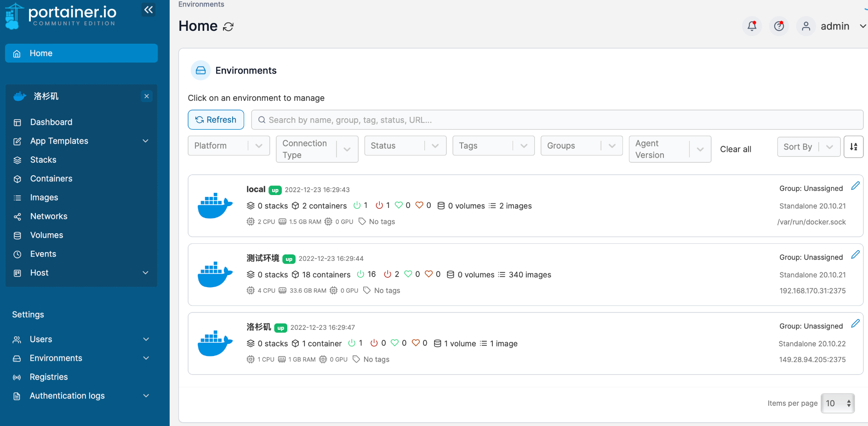
Task: Click the Volumes database icon in sidebar
Action: coord(17,236)
